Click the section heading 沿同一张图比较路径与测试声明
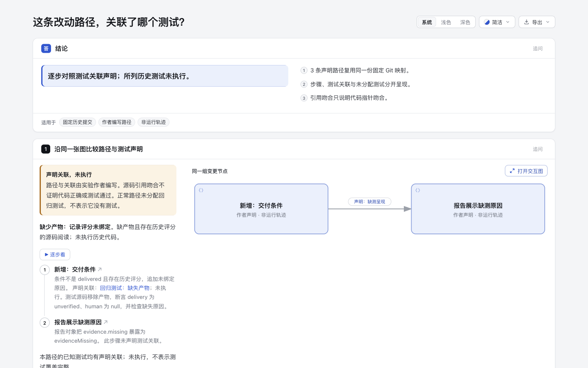The width and height of the screenshot is (588, 368). (98, 149)
